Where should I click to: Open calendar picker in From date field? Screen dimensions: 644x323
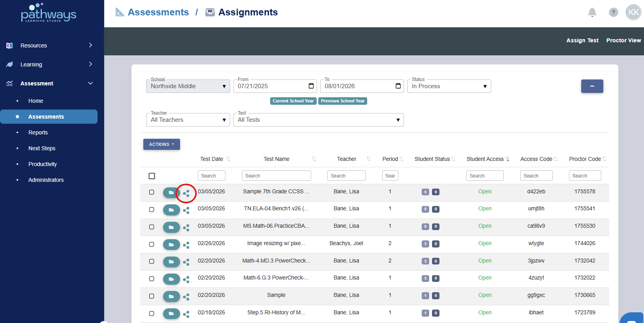click(x=311, y=86)
